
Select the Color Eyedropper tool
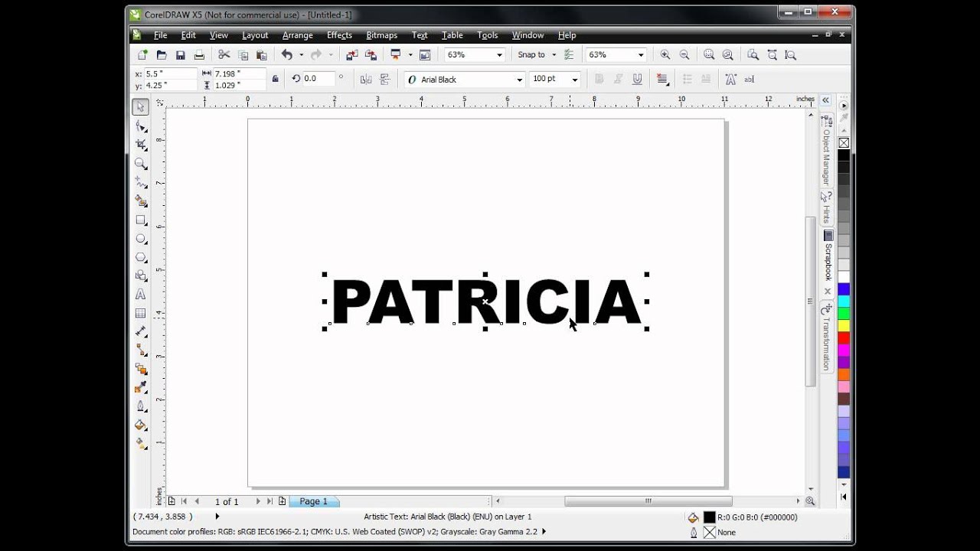pos(141,387)
